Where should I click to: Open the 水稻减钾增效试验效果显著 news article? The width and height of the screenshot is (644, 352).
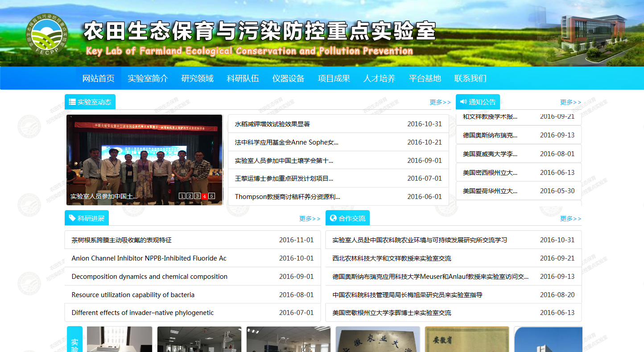(x=272, y=124)
